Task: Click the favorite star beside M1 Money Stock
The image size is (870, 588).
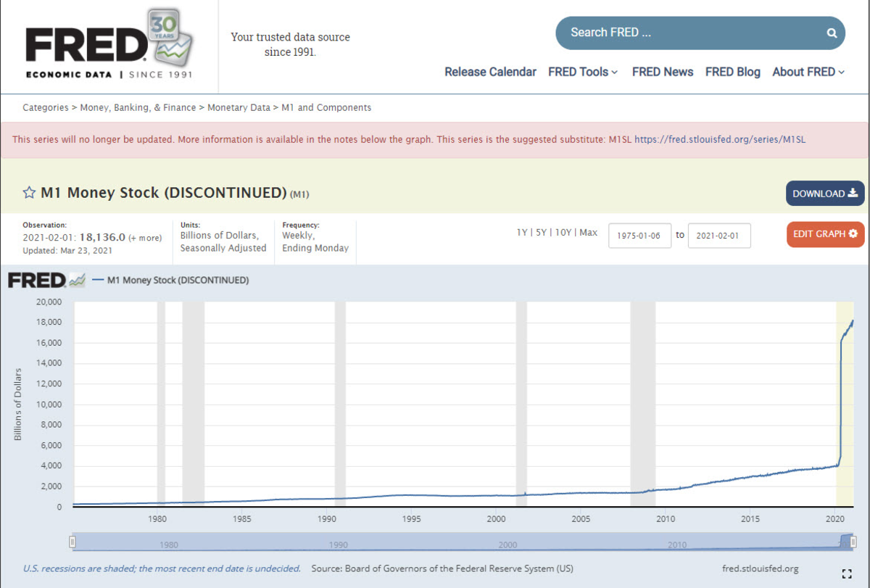Action: tap(29, 193)
